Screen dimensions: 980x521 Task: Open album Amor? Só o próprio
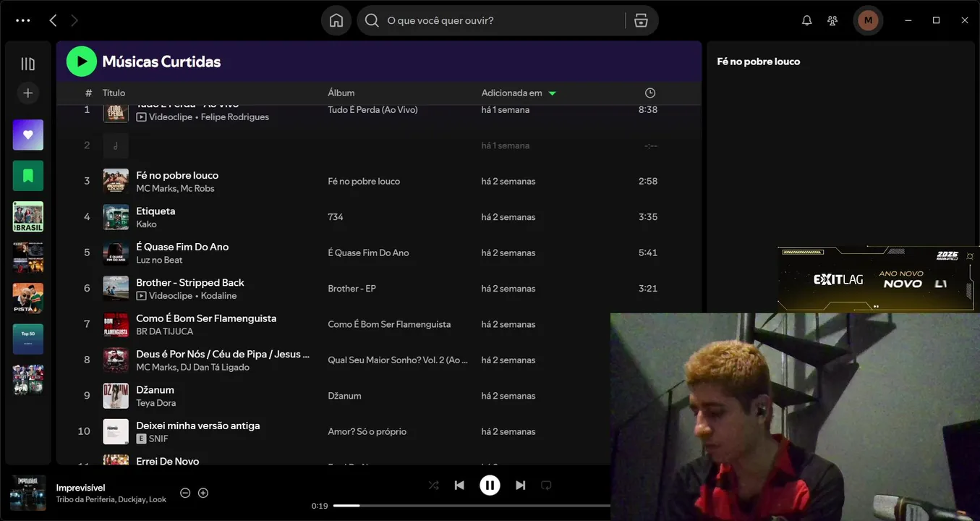(x=367, y=432)
